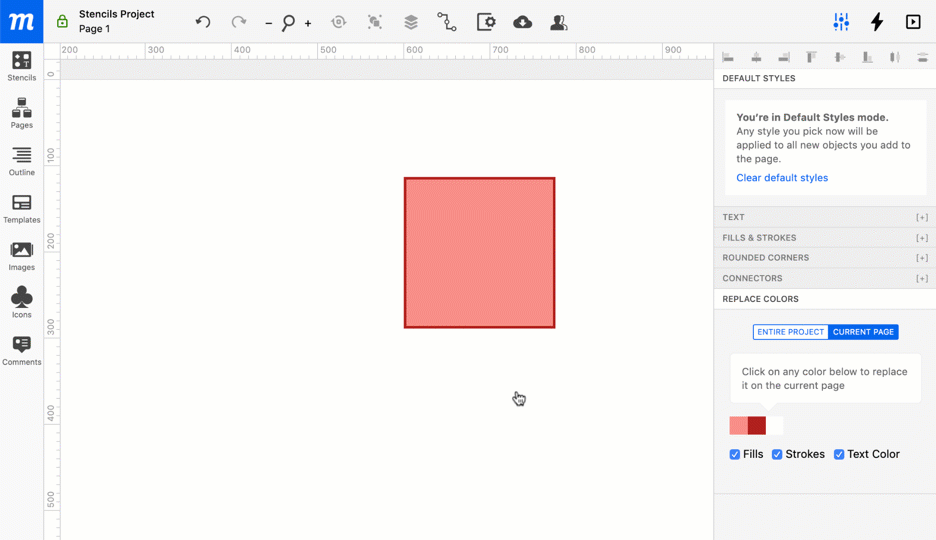Click the group objects toolbar icon

[x=374, y=22]
